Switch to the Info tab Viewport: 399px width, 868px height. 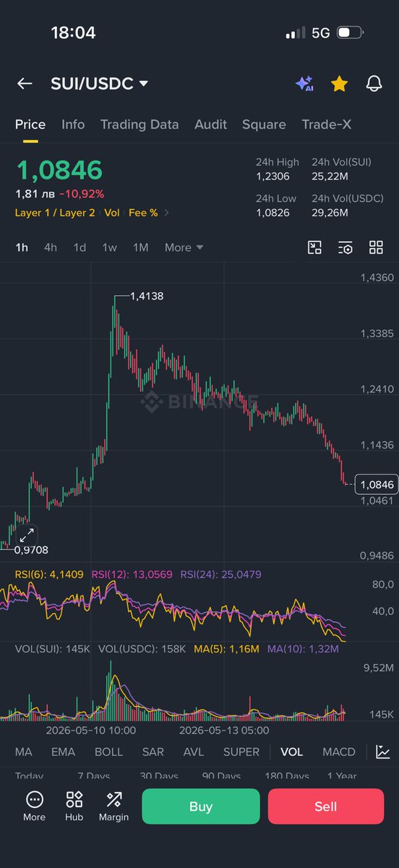coord(73,124)
